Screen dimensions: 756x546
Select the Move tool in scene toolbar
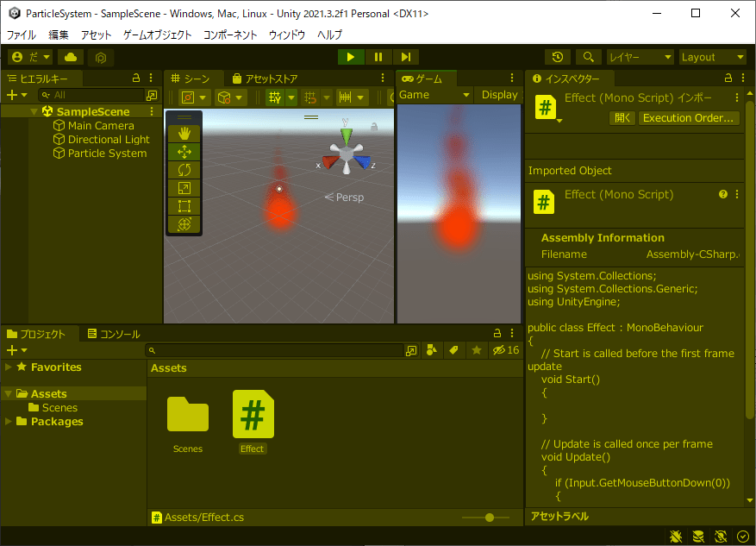coord(184,151)
